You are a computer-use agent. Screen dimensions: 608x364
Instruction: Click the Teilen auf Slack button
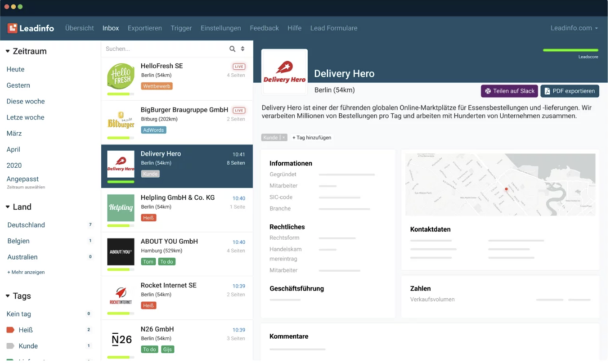[x=509, y=91]
